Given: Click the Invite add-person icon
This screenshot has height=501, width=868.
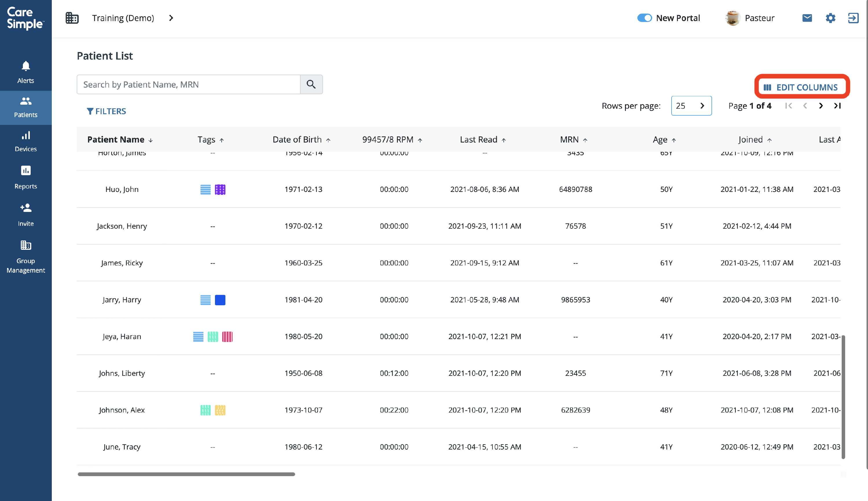Looking at the screenshot, I should [26, 208].
